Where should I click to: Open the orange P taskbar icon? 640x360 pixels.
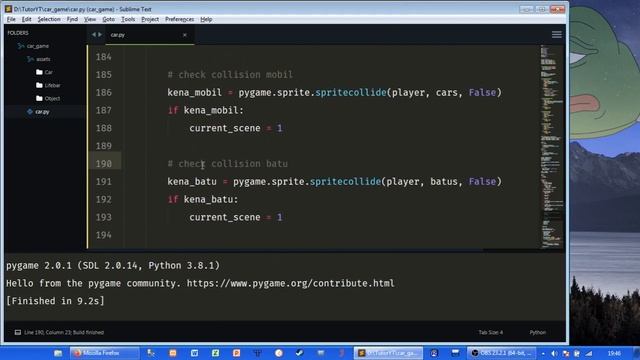236,353
